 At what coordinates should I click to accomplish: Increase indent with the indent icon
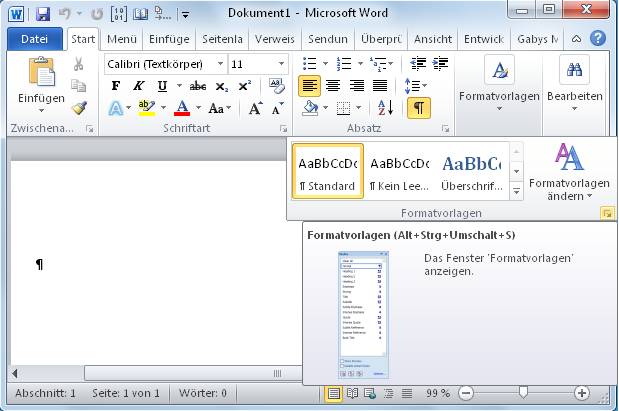[440, 64]
